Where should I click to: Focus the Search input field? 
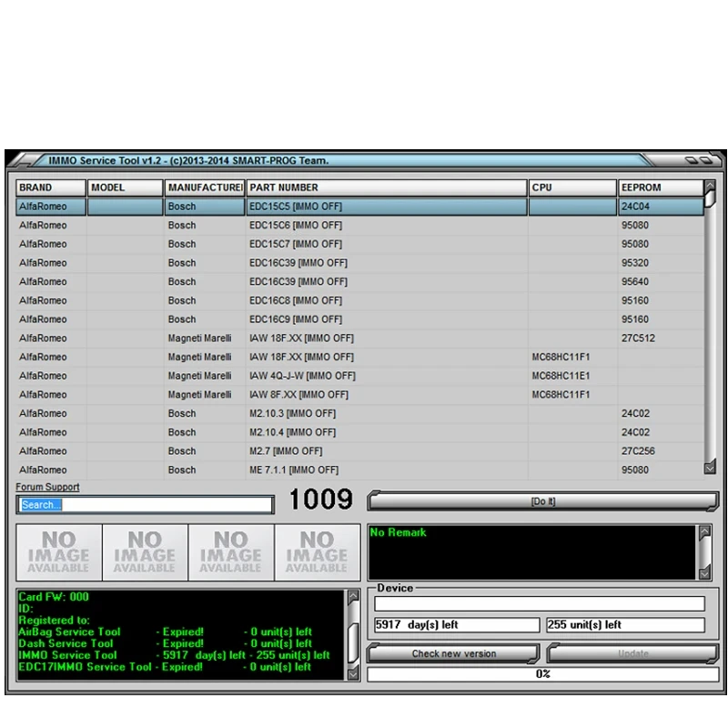pyautogui.click(x=146, y=505)
